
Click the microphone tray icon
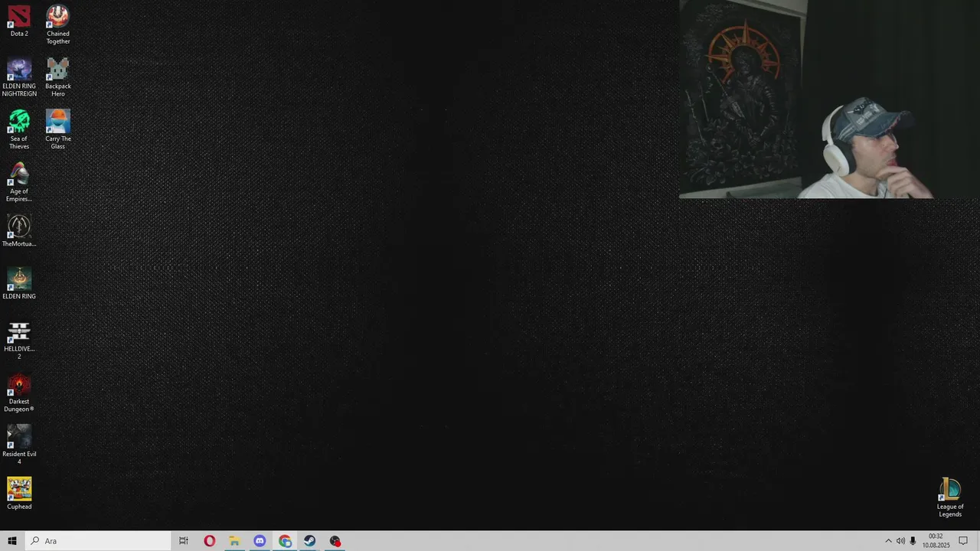coord(913,541)
